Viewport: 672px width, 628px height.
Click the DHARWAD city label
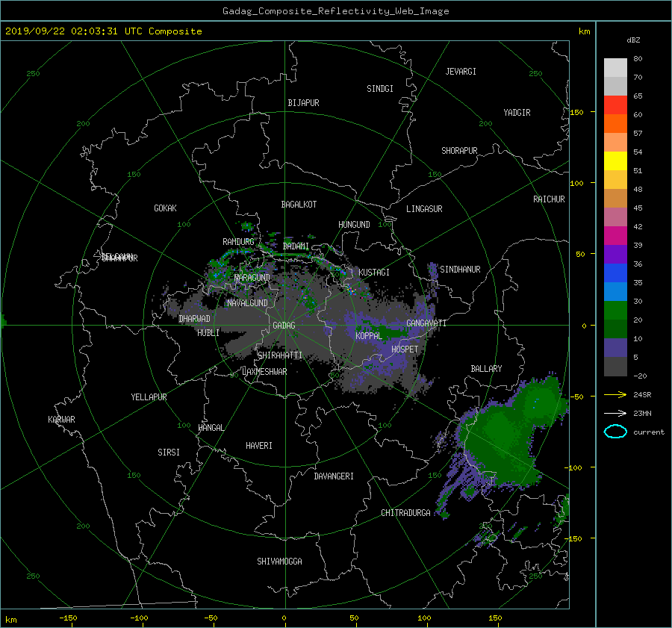point(194,319)
